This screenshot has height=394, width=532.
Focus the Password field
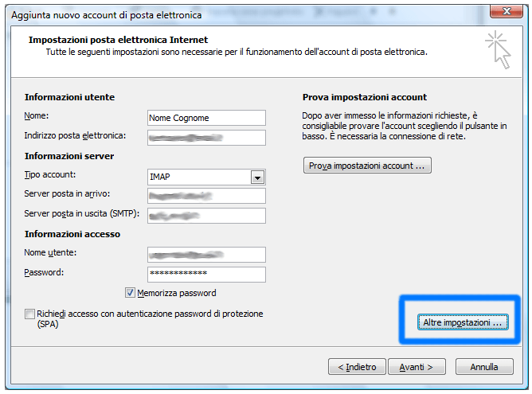[206, 275]
